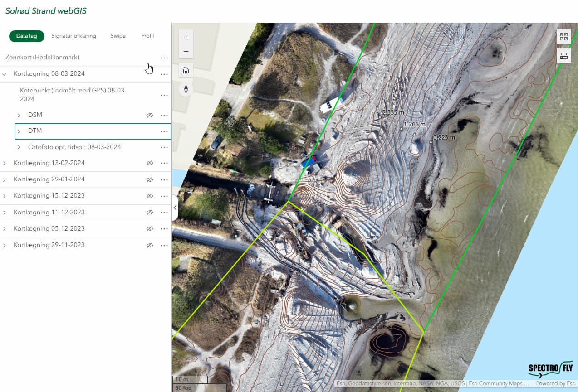The height and width of the screenshot is (392, 578).
Task: Expand Ortofoto opt. tidsp. 08-03-2024 layer
Action: [x=19, y=147]
